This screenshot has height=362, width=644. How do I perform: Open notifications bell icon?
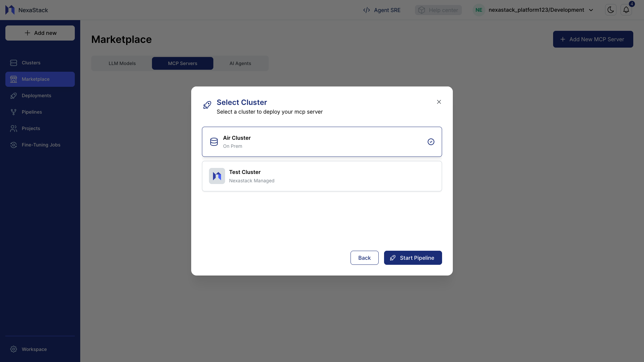coord(626,10)
